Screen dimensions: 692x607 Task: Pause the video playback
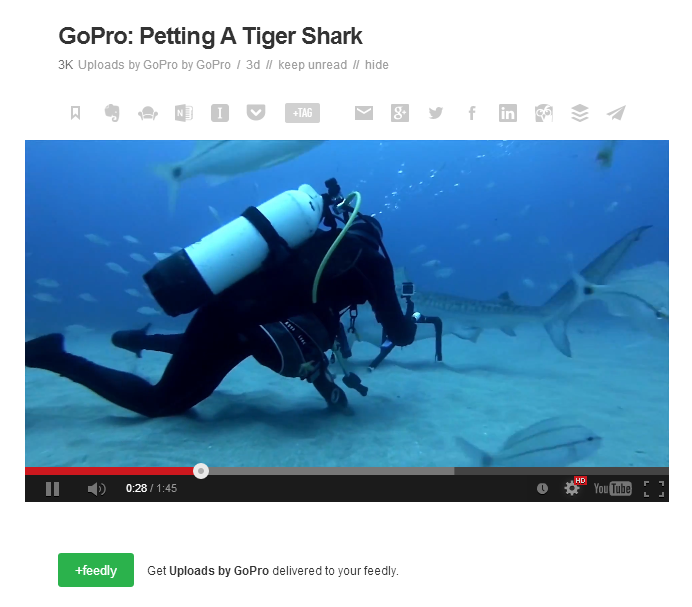pos(53,489)
